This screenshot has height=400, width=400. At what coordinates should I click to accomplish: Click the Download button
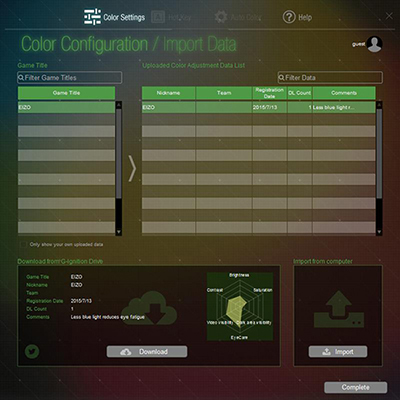(x=147, y=352)
